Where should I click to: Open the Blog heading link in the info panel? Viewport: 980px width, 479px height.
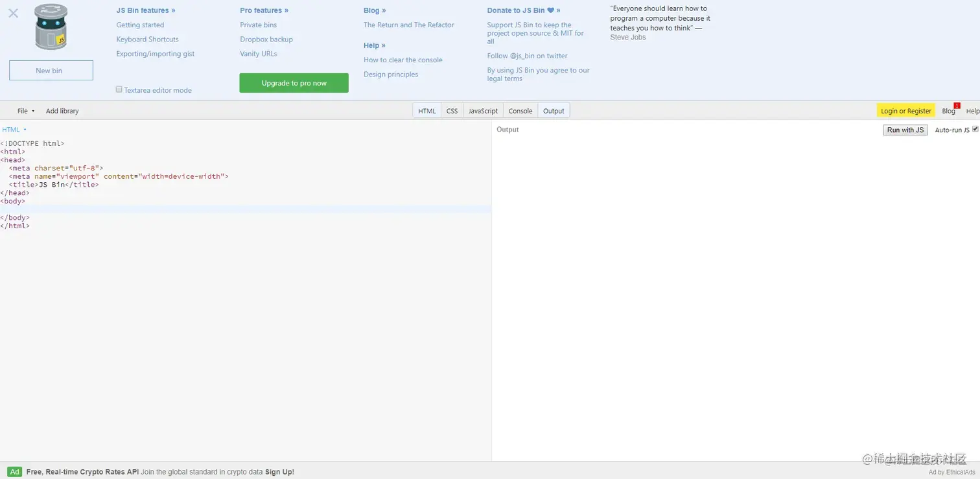click(375, 10)
